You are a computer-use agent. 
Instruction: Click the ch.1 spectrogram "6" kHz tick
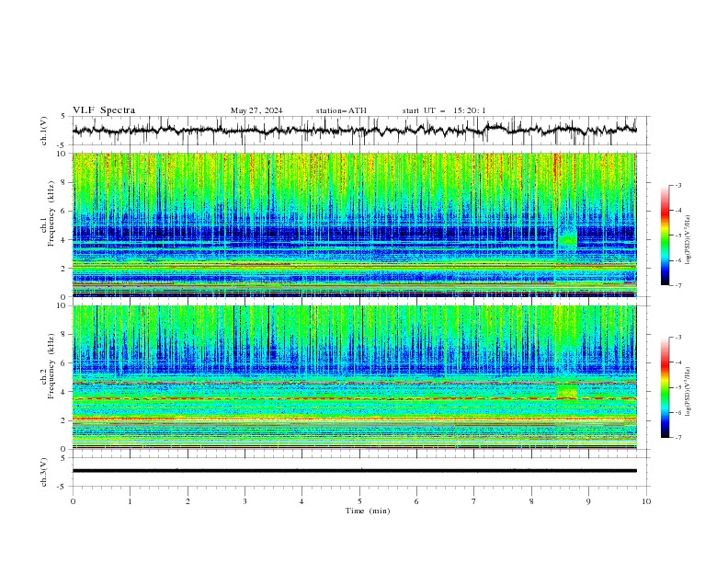pos(63,211)
